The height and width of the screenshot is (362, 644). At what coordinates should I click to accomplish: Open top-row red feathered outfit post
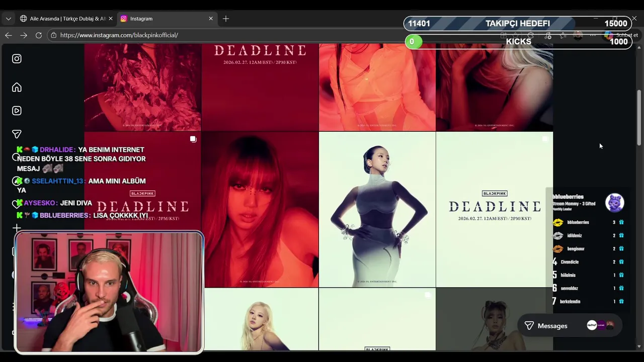coord(143,87)
